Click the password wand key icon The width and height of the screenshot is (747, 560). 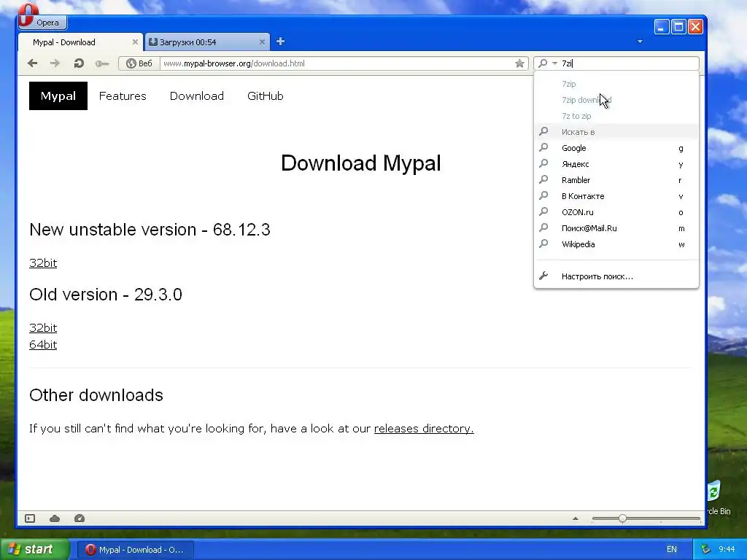[102, 63]
